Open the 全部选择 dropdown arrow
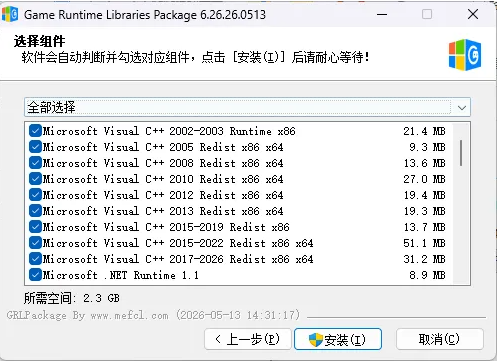This screenshot has width=499, height=362. tap(462, 108)
